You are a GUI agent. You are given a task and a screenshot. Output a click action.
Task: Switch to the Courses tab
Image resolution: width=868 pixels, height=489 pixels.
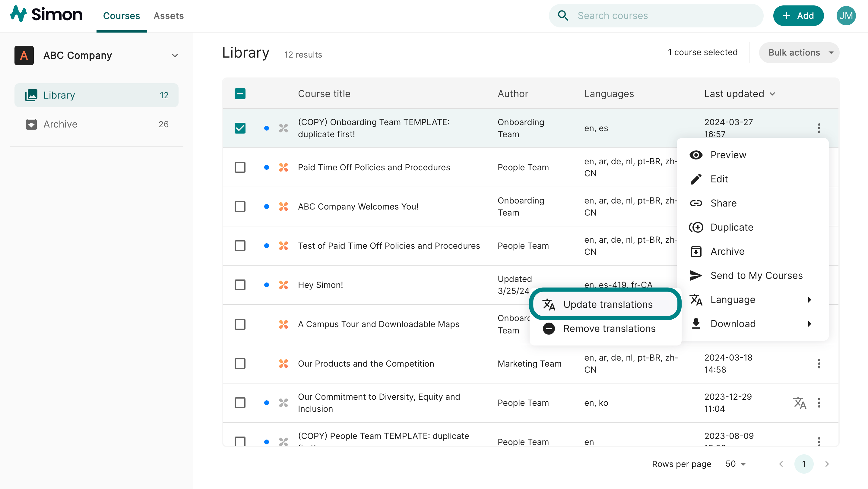pos(121,16)
